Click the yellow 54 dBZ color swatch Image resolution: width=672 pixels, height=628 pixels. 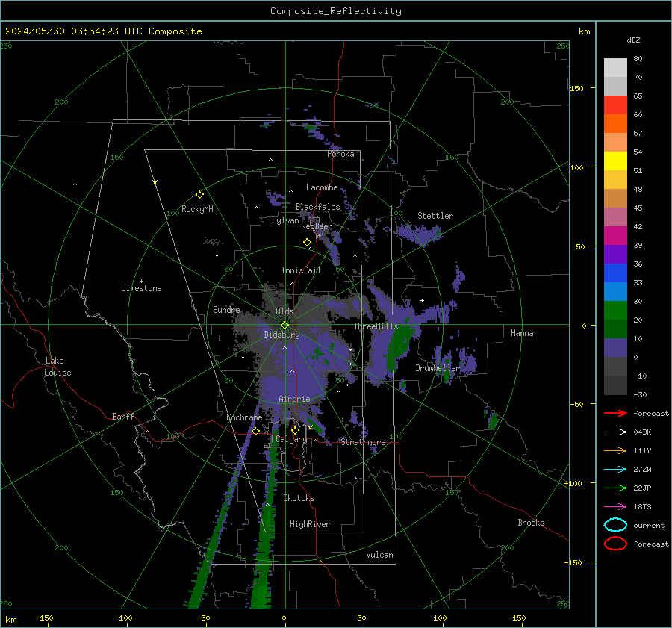click(615, 161)
